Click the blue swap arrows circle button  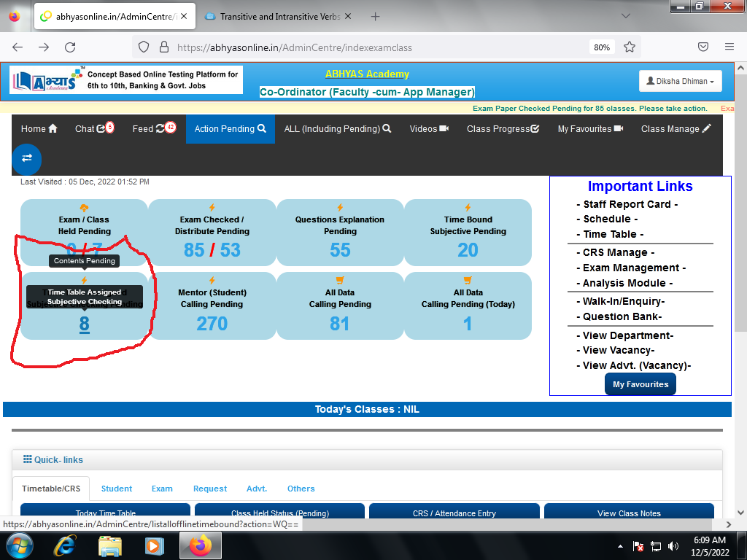click(x=27, y=158)
